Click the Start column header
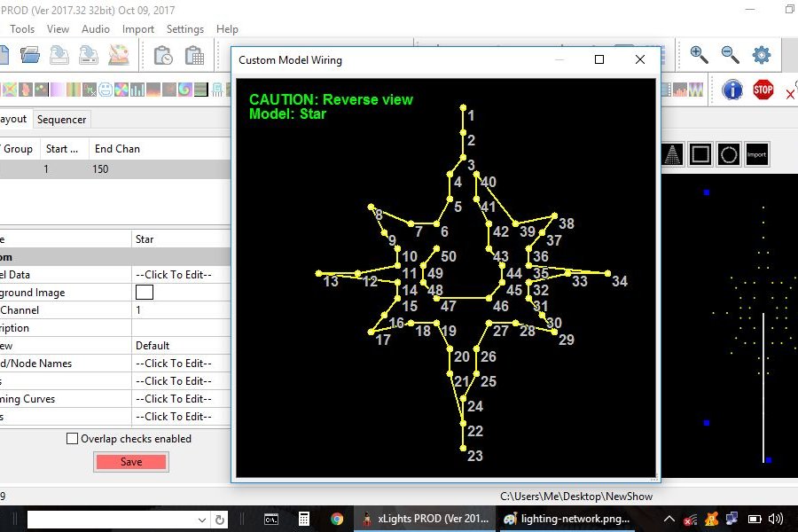 click(x=62, y=149)
